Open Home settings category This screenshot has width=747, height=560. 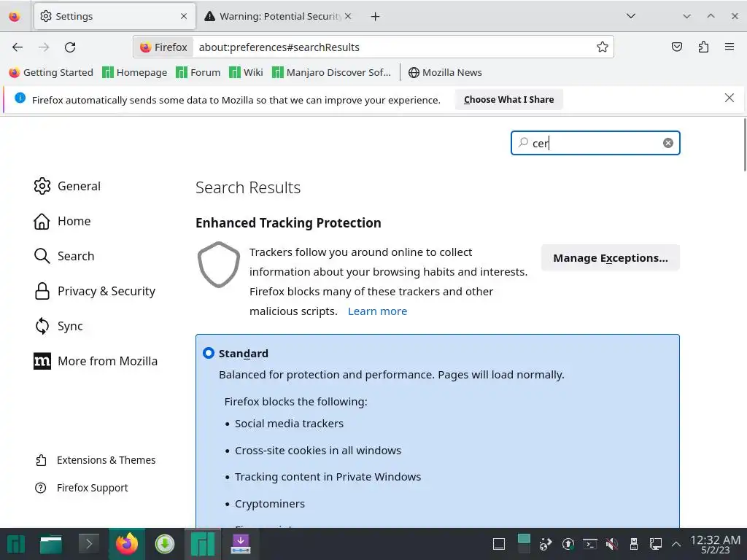62,221
